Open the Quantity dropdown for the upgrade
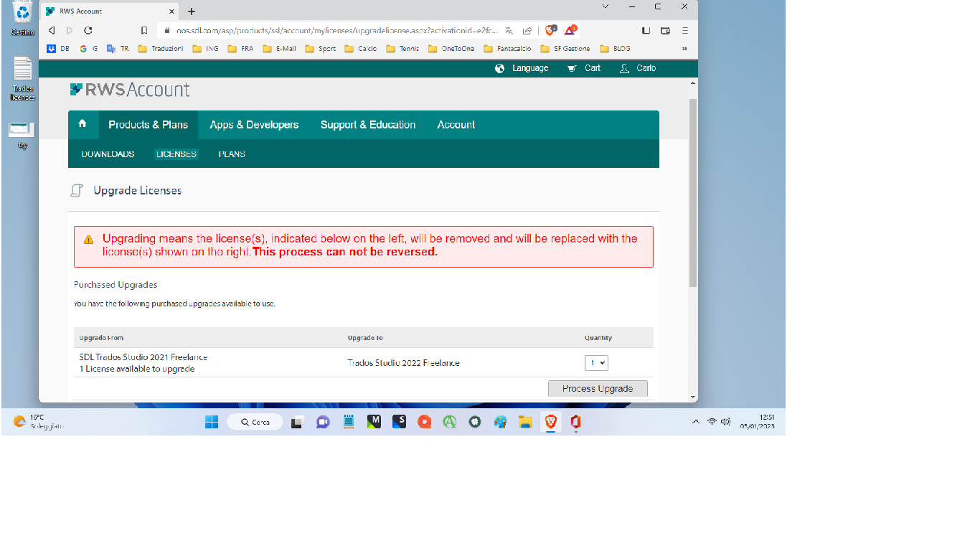Viewport: 980px width, 551px height. click(595, 363)
